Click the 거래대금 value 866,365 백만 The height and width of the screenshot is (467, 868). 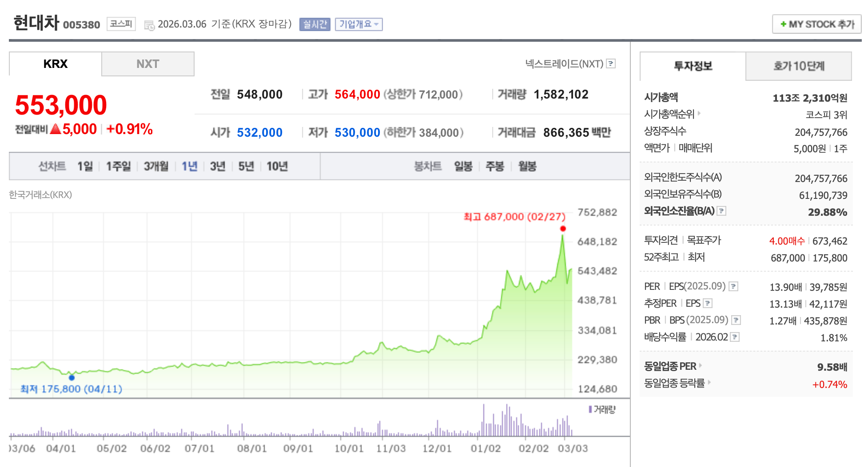577,132
